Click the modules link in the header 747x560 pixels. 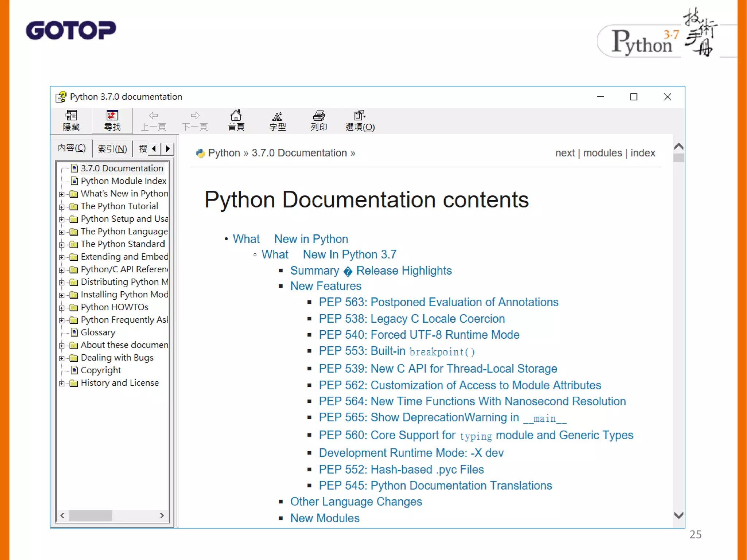[602, 153]
